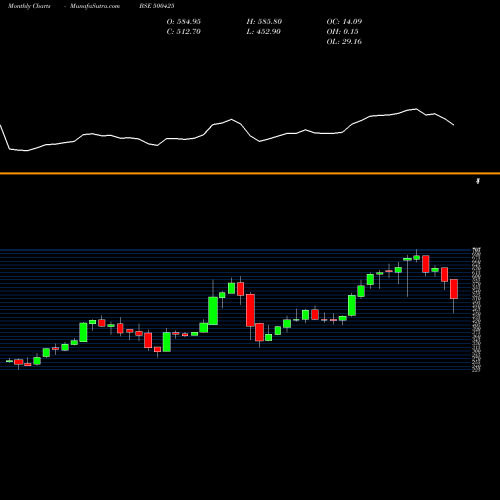Select the 'OH: 0.15' value
This screenshot has width=500, height=500.
pos(342,32)
